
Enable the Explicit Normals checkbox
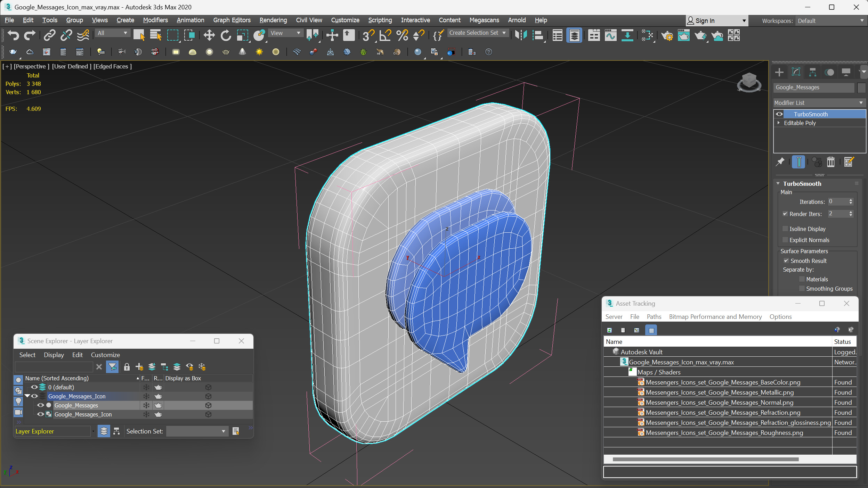click(x=785, y=240)
